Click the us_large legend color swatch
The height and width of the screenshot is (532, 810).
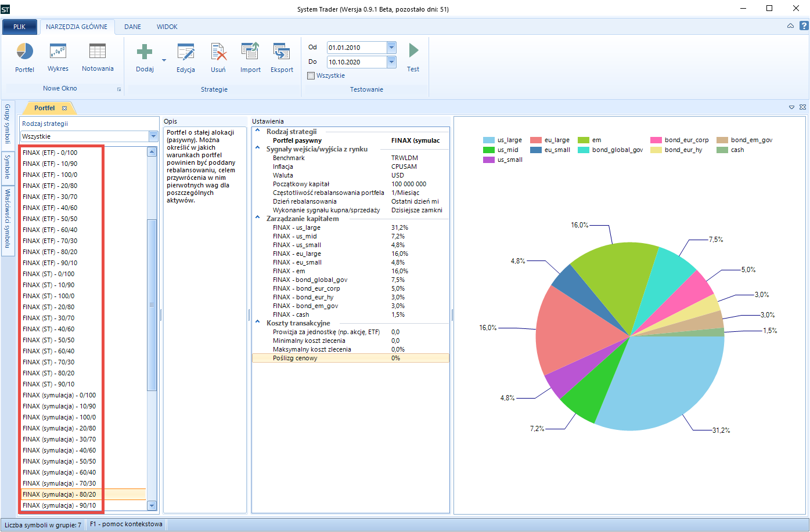[488, 140]
